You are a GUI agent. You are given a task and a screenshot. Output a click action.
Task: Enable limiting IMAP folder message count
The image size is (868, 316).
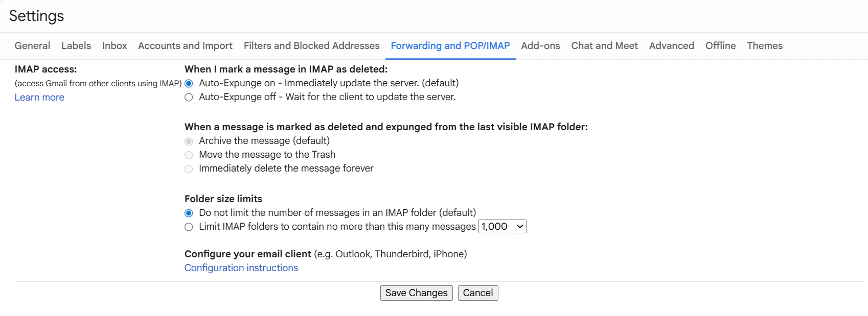(x=188, y=227)
